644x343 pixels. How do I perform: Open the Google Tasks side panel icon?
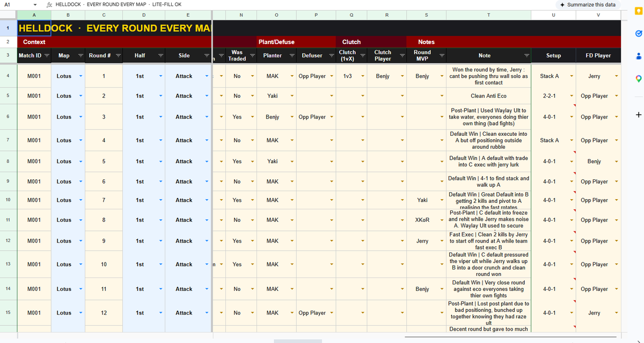[638, 33]
